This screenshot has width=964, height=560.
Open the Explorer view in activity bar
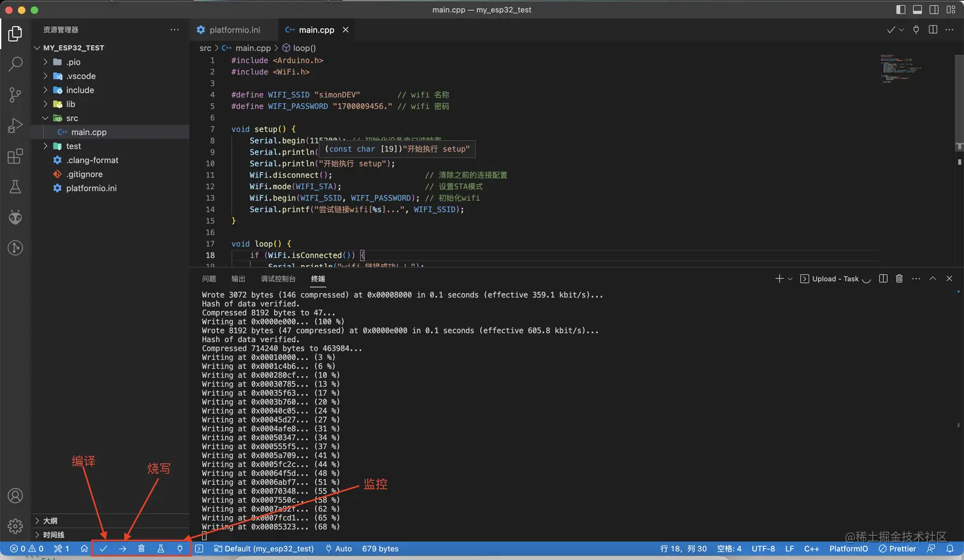(x=15, y=33)
